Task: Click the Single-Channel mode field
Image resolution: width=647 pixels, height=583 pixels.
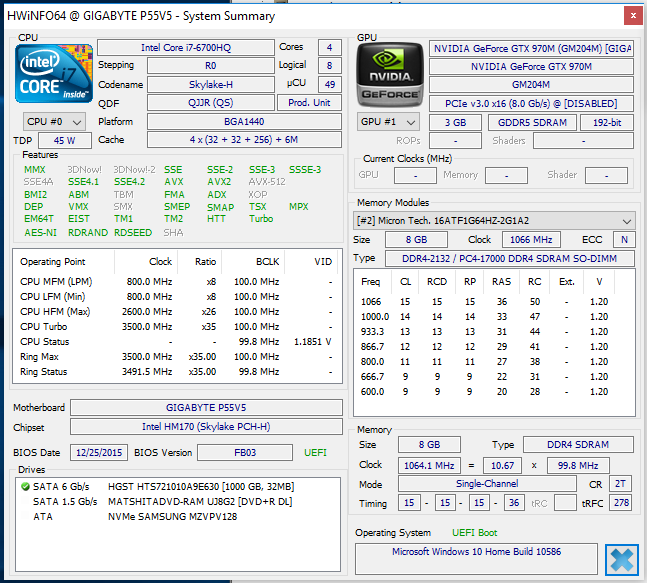Action: [x=487, y=484]
